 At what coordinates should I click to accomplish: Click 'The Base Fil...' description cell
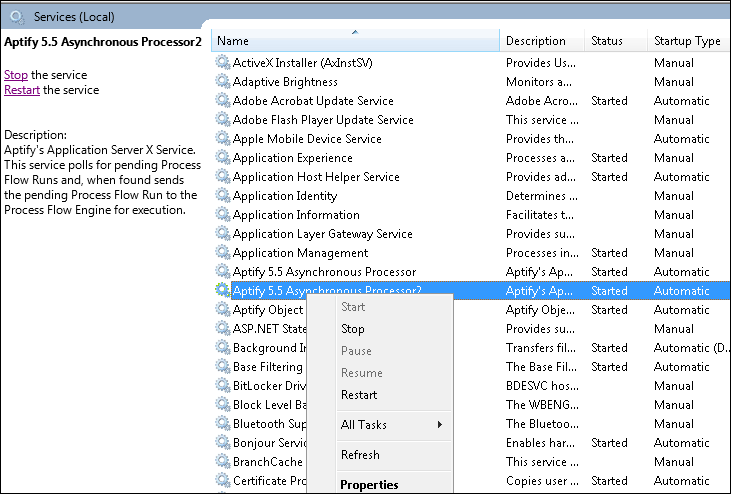pyautogui.click(x=541, y=367)
